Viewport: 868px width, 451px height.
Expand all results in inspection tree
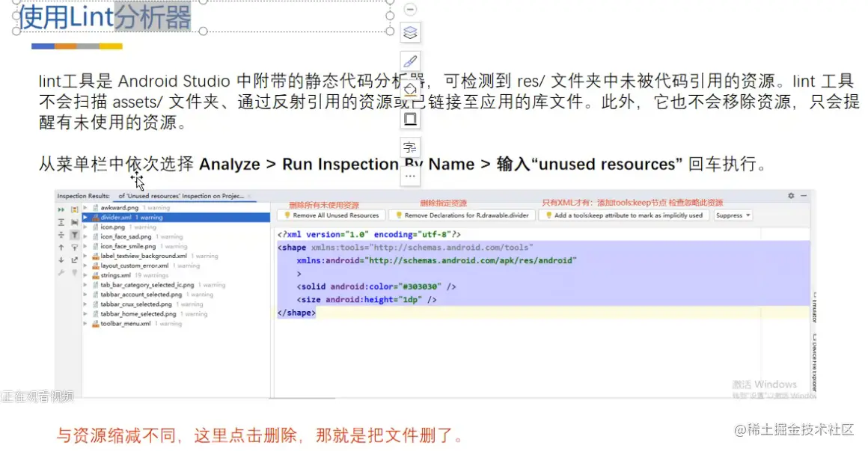tap(61, 222)
